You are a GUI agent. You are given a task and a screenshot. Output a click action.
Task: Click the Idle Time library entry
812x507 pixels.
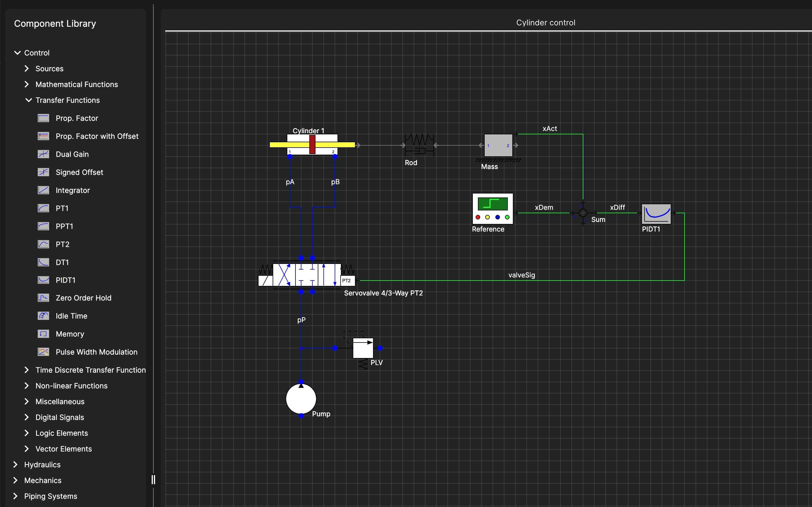[71, 316]
